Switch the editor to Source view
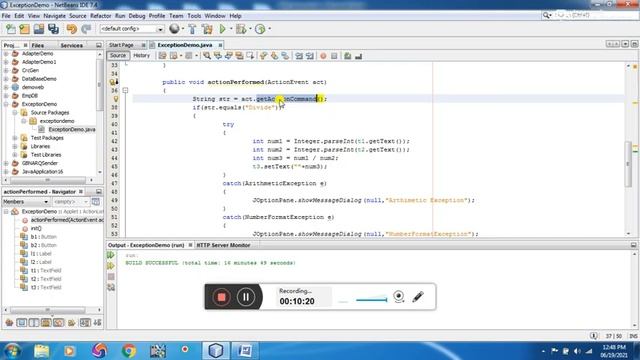Screen dimensions: 640x360 tap(118, 56)
